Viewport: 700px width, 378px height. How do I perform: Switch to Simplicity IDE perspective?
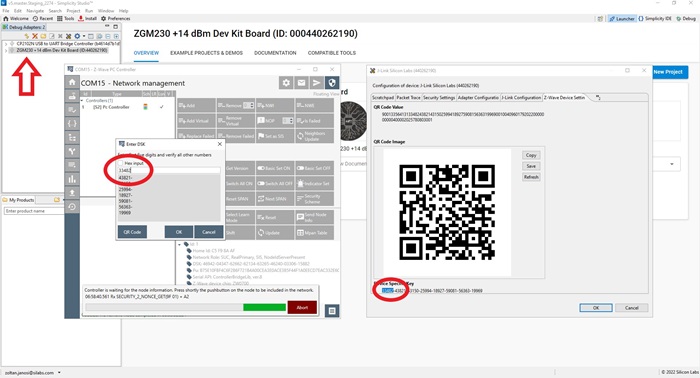[655, 19]
